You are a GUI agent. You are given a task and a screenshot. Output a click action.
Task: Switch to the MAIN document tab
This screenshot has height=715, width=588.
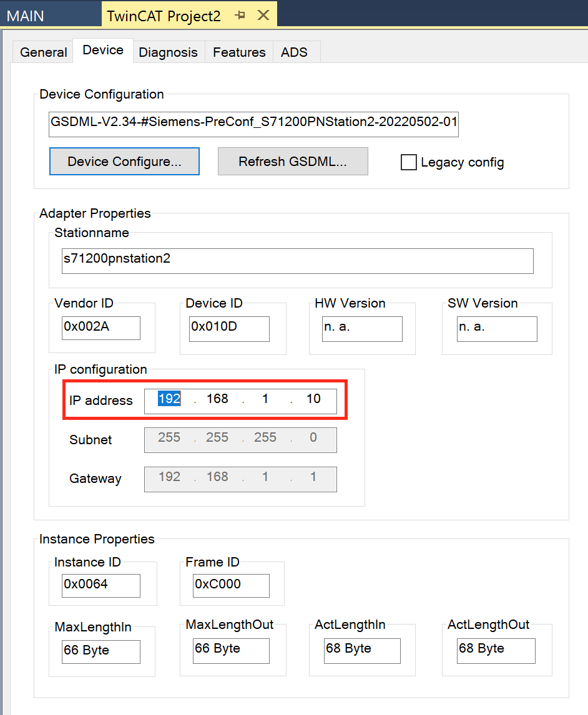[x=26, y=16]
